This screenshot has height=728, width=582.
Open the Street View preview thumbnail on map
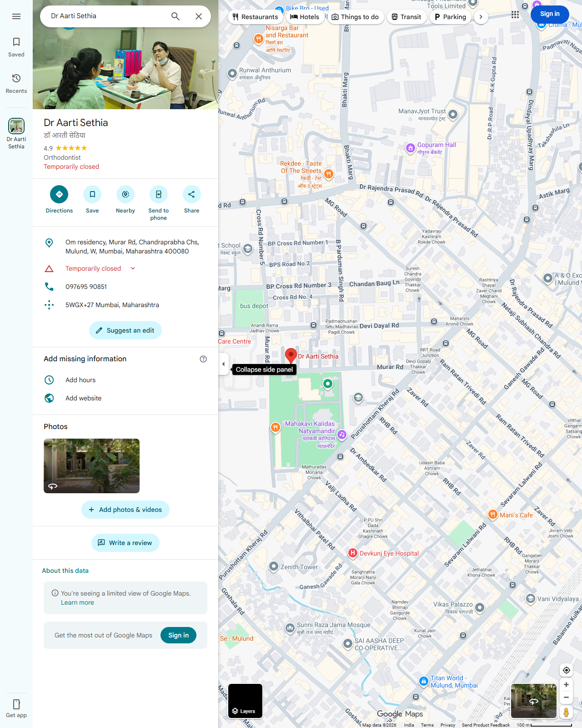[534, 701]
